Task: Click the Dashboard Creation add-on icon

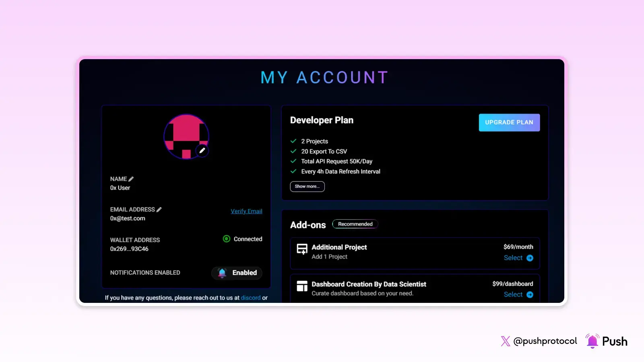Action: click(302, 286)
